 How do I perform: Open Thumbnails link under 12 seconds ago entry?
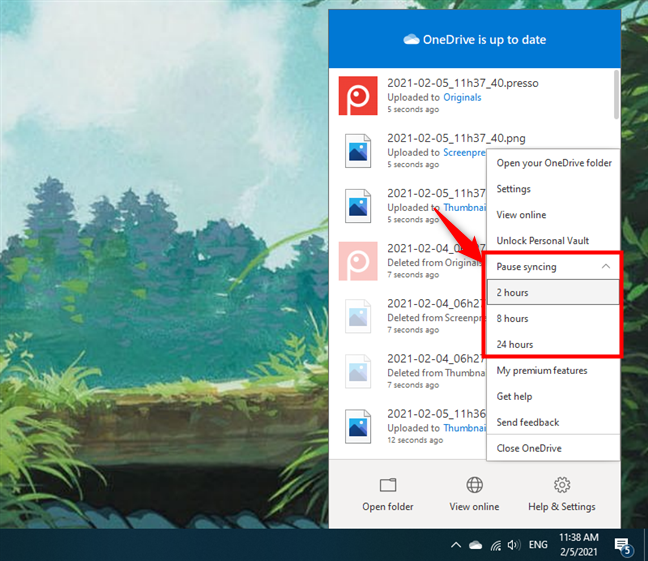[x=465, y=428]
